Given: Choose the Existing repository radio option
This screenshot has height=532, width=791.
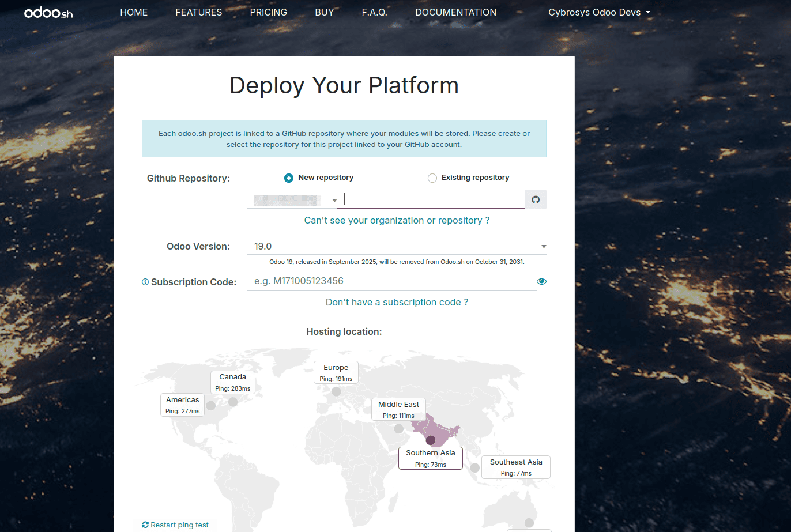Looking at the screenshot, I should pyautogui.click(x=432, y=178).
